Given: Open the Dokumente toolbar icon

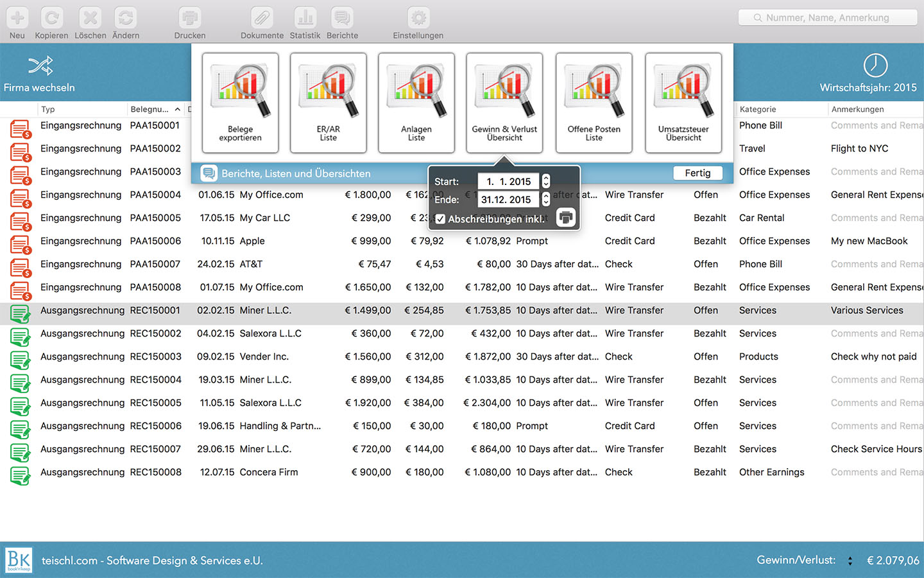Looking at the screenshot, I should click(262, 17).
